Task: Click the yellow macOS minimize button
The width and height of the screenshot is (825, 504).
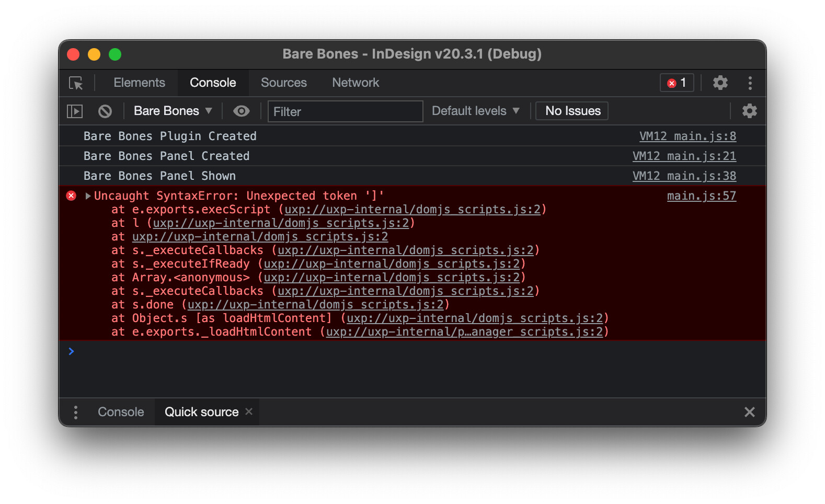Action: click(x=94, y=54)
